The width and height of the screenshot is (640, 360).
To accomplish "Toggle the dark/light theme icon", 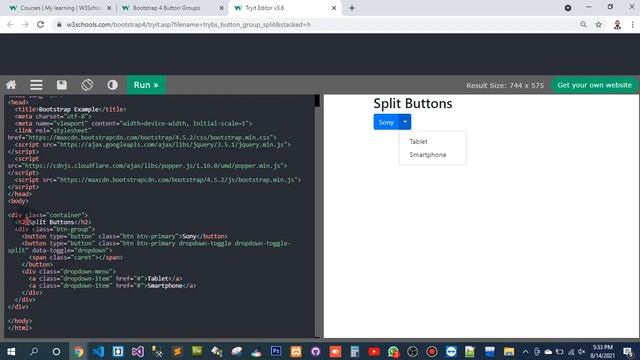I will [112, 85].
